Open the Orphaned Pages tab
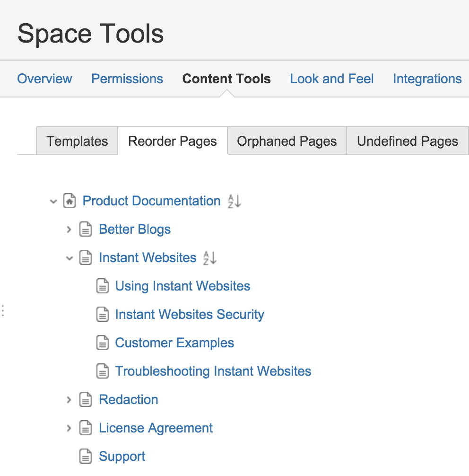This screenshot has height=476, width=469. (287, 141)
